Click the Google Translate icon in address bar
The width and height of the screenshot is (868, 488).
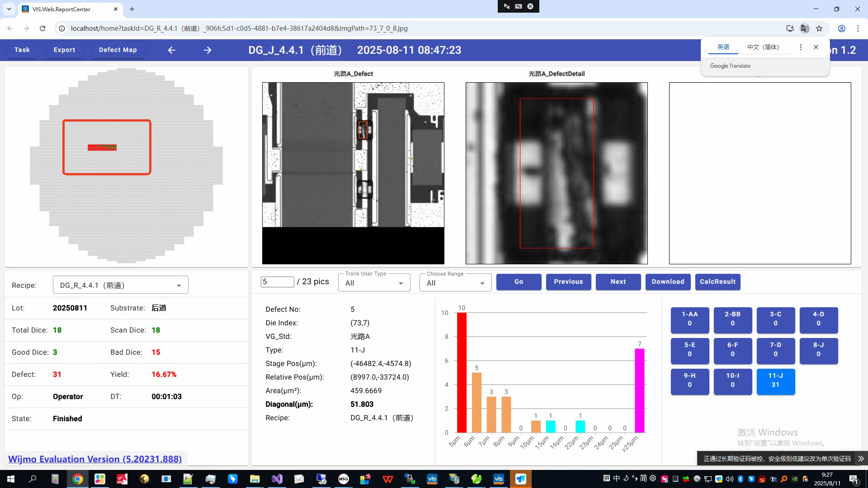pos(804,28)
